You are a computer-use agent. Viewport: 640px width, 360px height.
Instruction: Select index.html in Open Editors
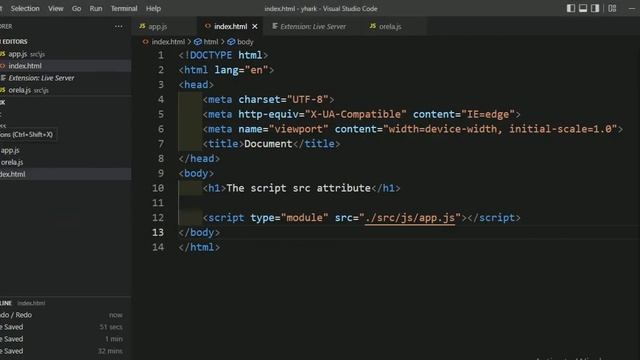65,66
